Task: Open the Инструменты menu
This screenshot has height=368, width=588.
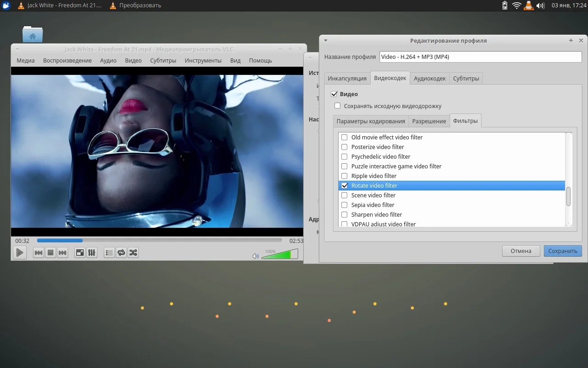Action: point(203,60)
